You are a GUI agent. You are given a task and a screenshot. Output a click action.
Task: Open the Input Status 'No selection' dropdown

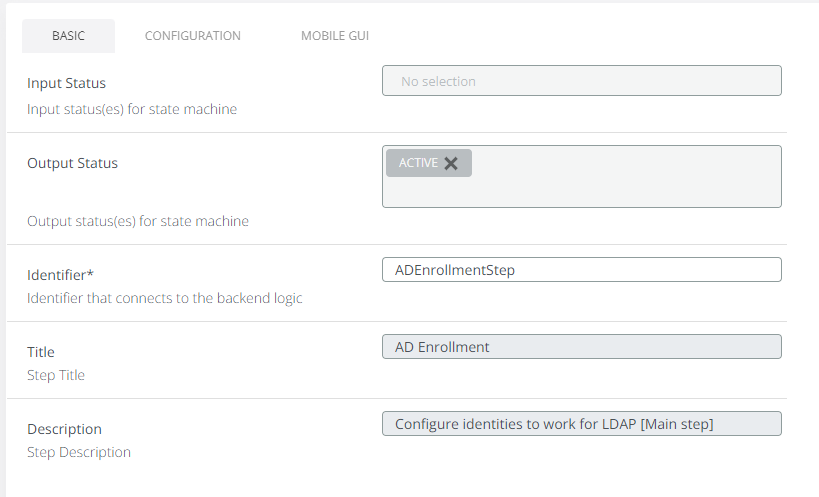(x=581, y=81)
